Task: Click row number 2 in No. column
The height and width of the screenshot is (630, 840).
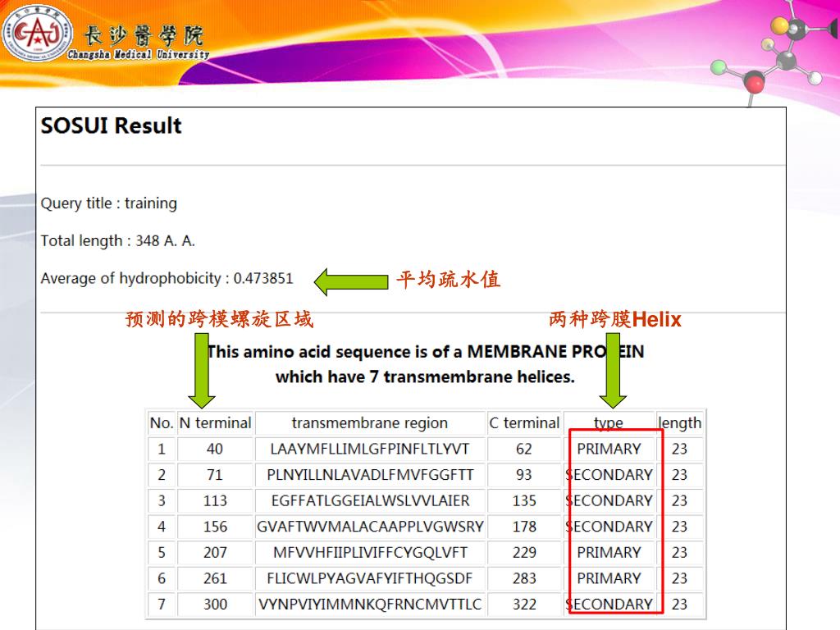Action: point(162,475)
